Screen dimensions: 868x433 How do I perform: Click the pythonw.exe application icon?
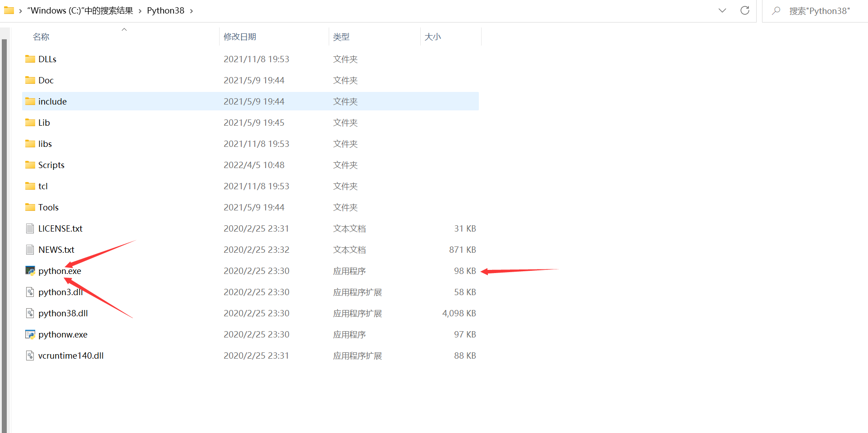click(30, 334)
